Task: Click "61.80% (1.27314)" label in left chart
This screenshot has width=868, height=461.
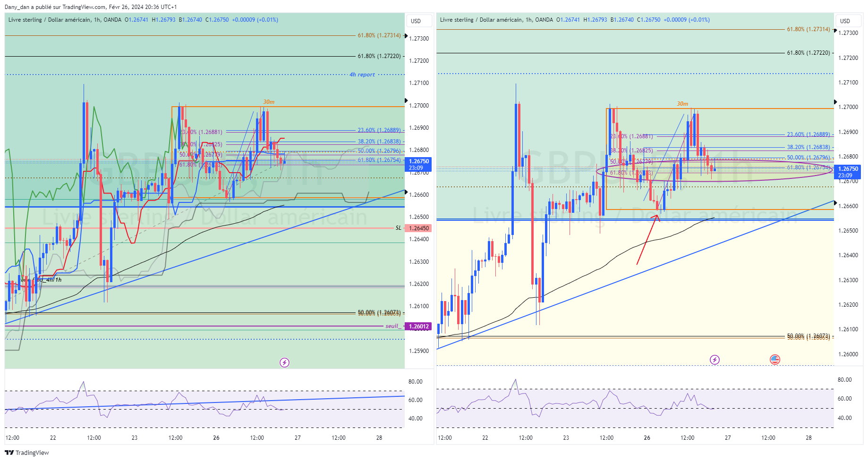Action: coord(379,35)
